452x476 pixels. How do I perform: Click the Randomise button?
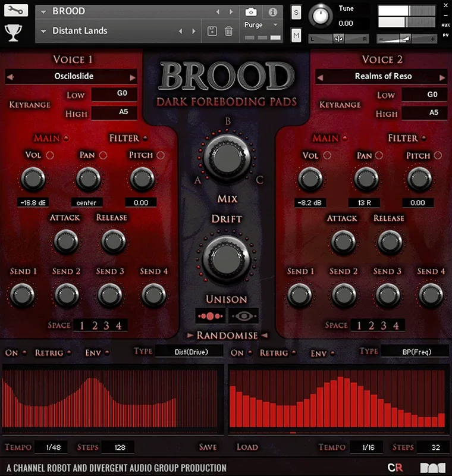(x=227, y=336)
